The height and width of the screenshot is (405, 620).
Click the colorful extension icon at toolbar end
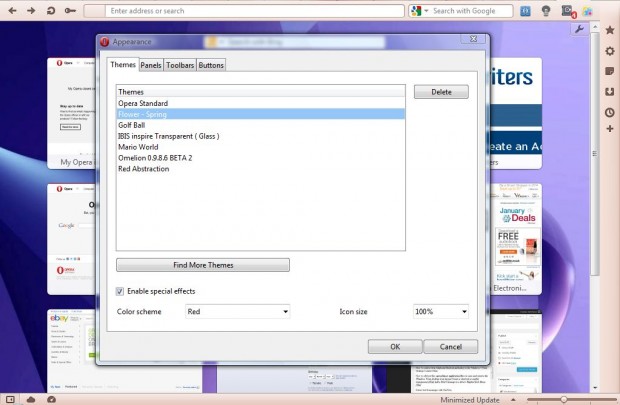pos(587,11)
